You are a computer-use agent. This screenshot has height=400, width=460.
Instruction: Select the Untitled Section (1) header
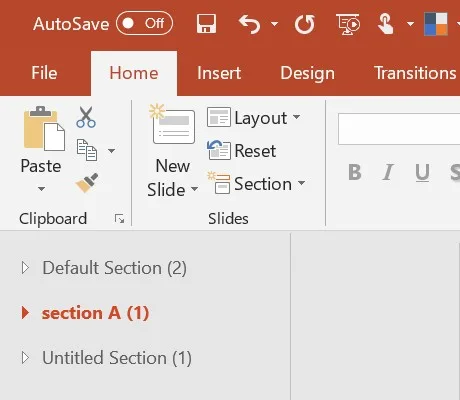click(117, 358)
